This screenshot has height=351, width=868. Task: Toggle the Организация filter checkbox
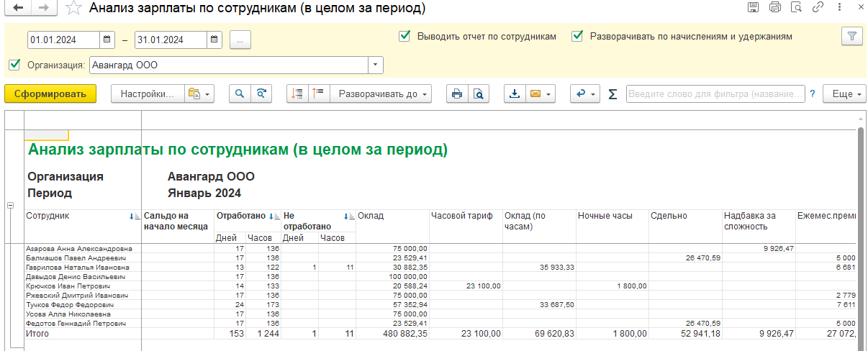point(14,65)
